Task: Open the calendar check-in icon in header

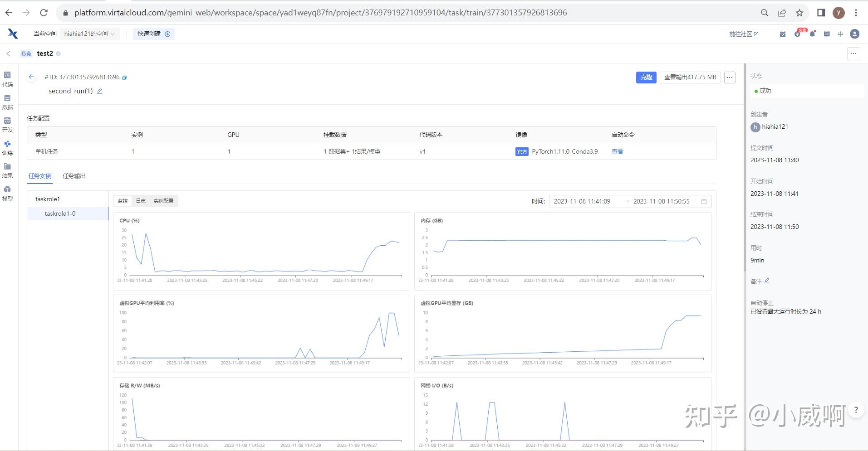Action: click(x=783, y=34)
